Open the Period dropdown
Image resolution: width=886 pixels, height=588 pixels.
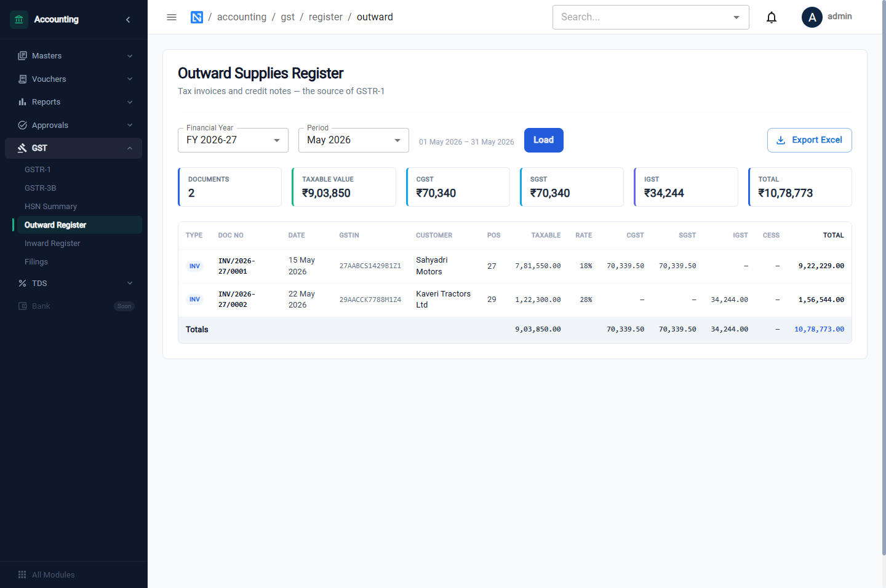(354, 140)
